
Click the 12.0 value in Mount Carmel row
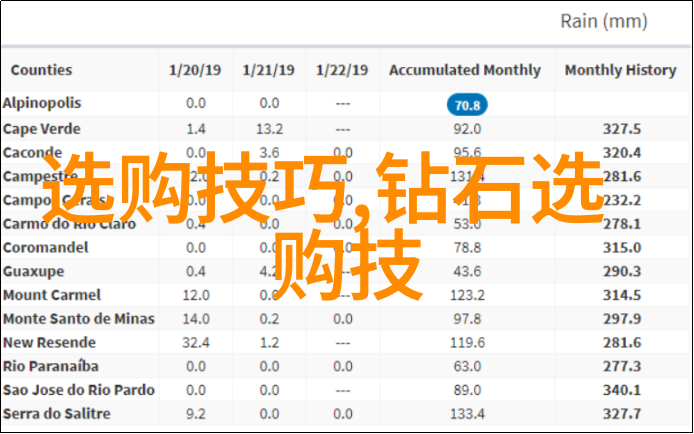196,295
